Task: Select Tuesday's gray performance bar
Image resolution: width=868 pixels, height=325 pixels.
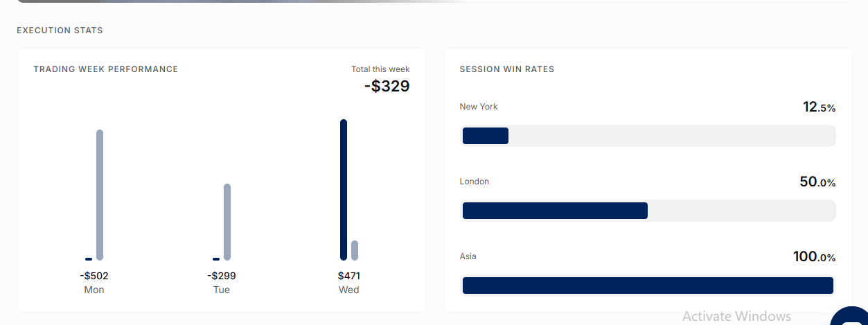Action: pos(227,222)
